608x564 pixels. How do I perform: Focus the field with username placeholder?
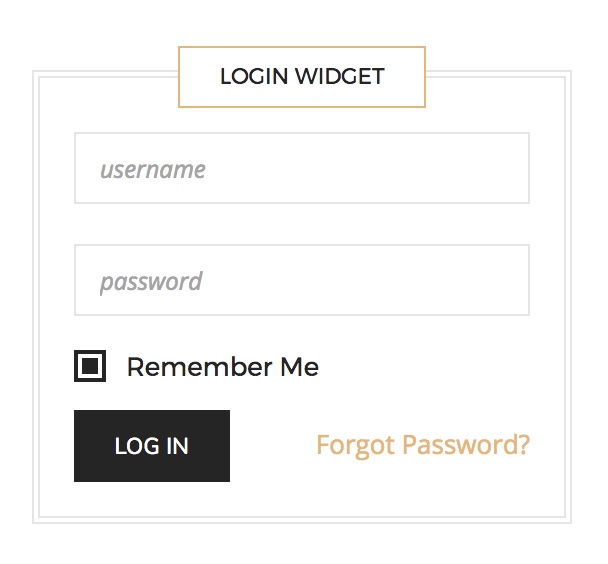coord(301,169)
